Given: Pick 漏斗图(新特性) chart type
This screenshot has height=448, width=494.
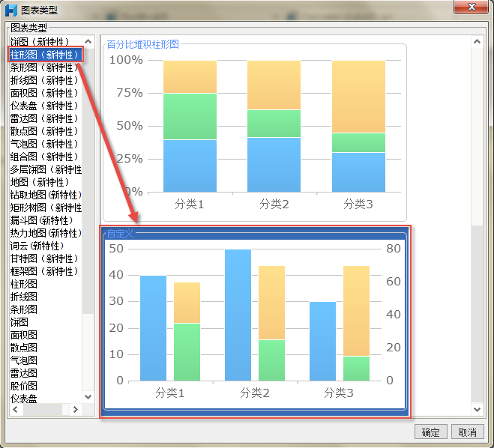Looking at the screenshot, I should click(41, 220).
